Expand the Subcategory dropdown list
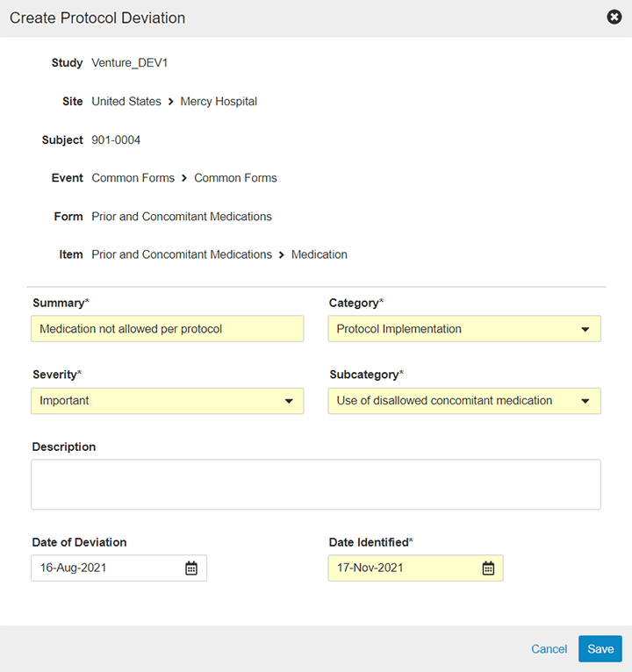The height and width of the screenshot is (672, 632). [585, 401]
